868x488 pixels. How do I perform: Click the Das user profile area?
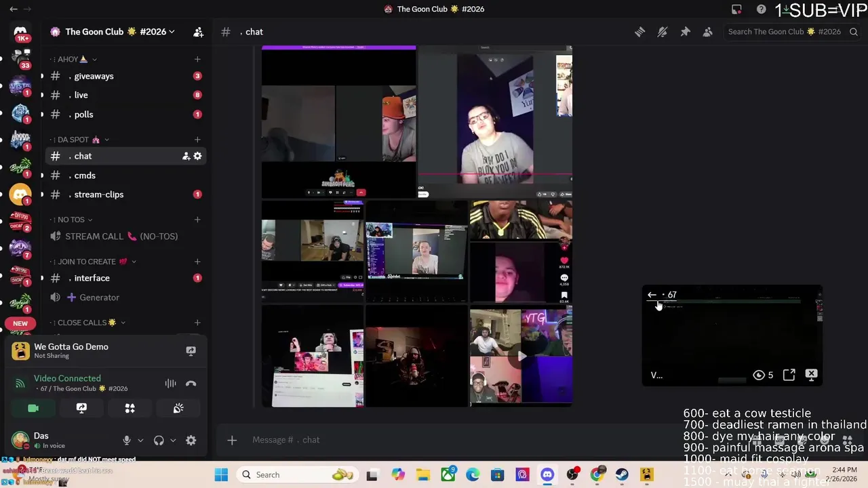61,440
